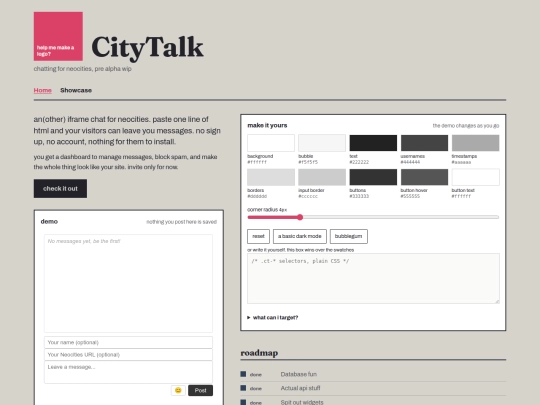Click the tagline 'chatting for neocities, pre alpha wip'
540x405 pixels.
(x=83, y=69)
